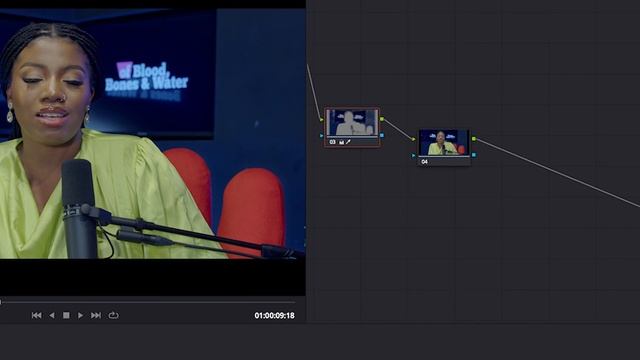Play the clip in reverse
Viewport: 640px width, 360px height.
tap(52, 315)
